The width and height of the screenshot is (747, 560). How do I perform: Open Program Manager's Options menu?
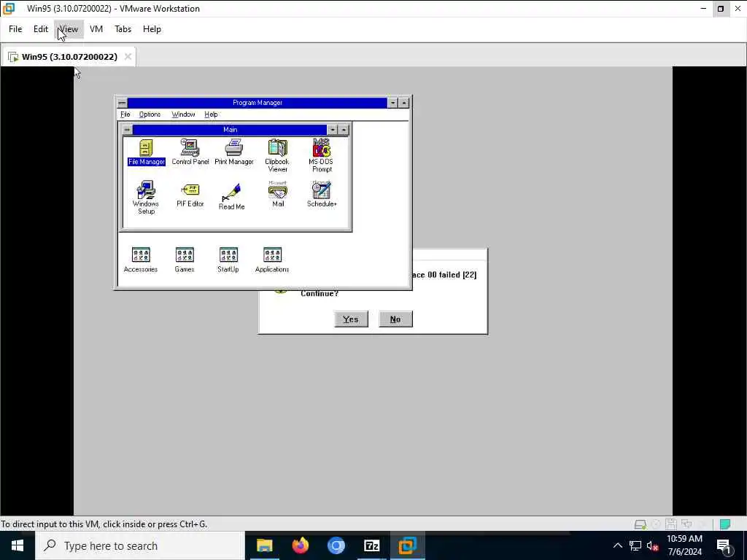pyautogui.click(x=150, y=114)
